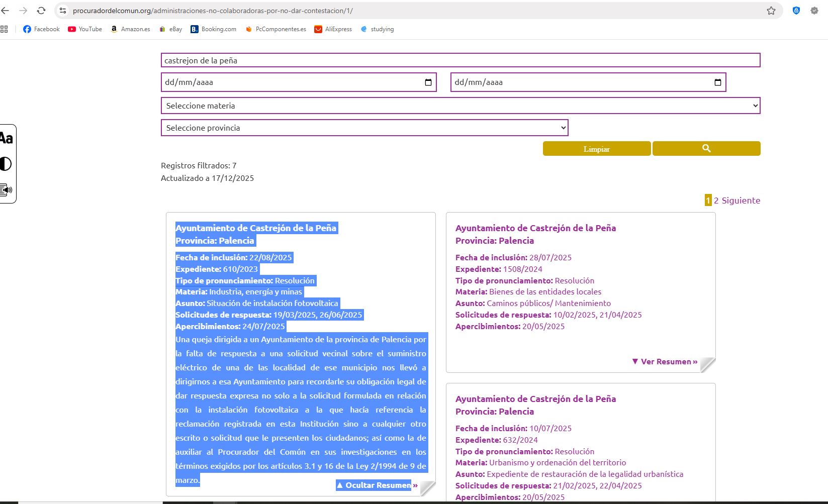Click the magnifying glass search button

[706, 149]
